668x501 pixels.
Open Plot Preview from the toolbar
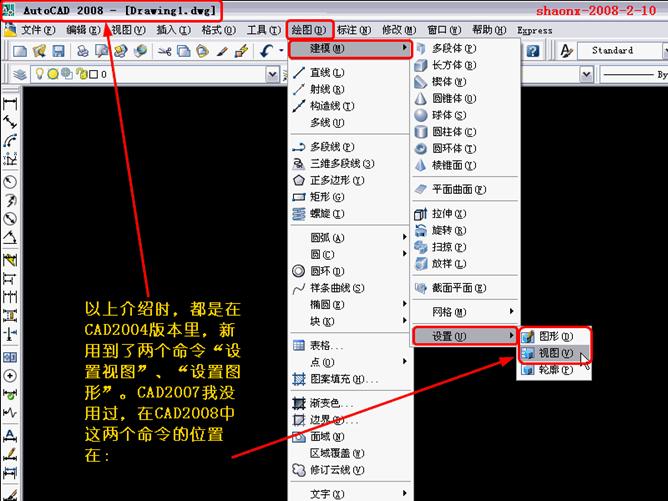click(101, 51)
